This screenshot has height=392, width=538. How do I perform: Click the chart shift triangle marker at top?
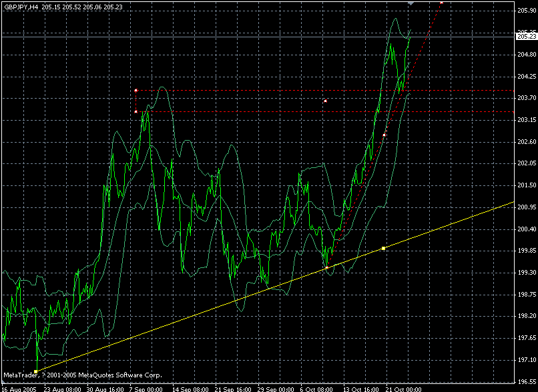coord(411,3)
